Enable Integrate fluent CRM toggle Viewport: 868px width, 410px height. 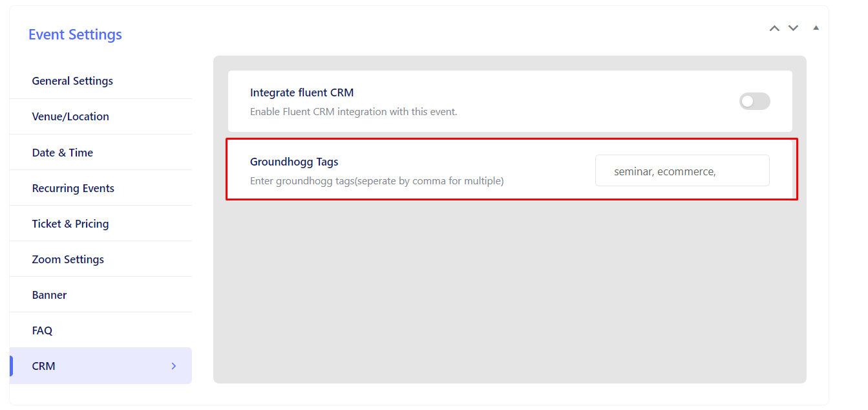pos(754,101)
